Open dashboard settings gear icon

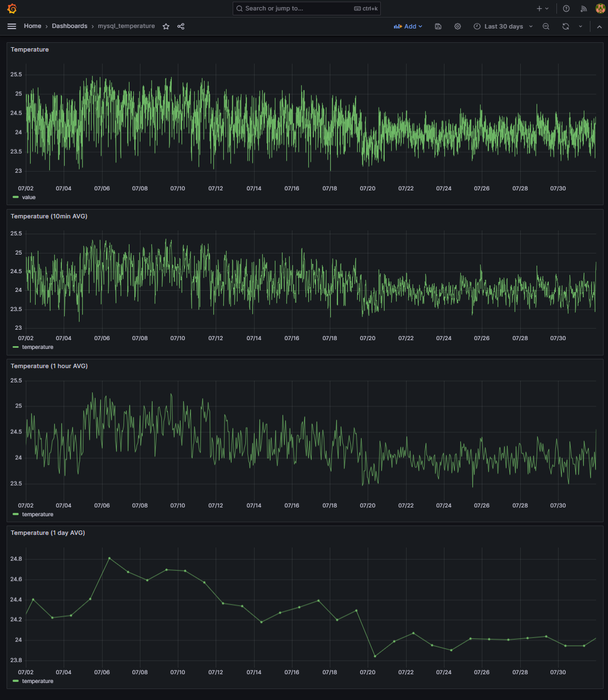458,26
